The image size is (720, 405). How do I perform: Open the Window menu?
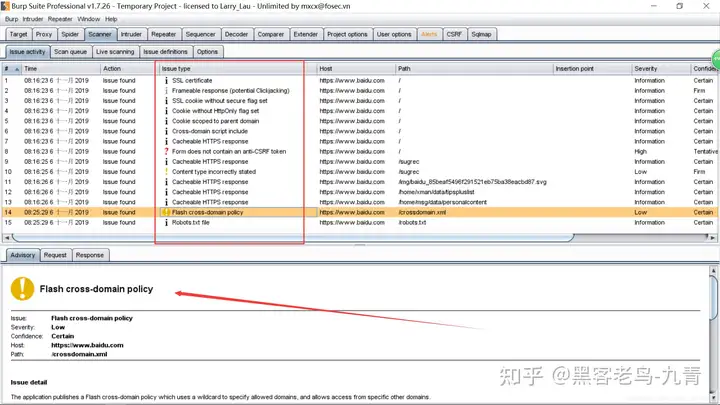pyautogui.click(x=89, y=19)
